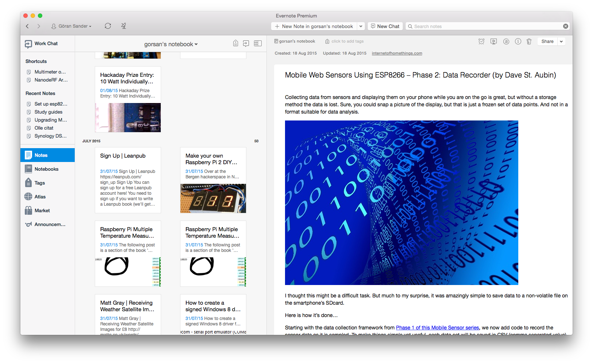Click the Created: 18 Aug 2015 date

(296, 53)
